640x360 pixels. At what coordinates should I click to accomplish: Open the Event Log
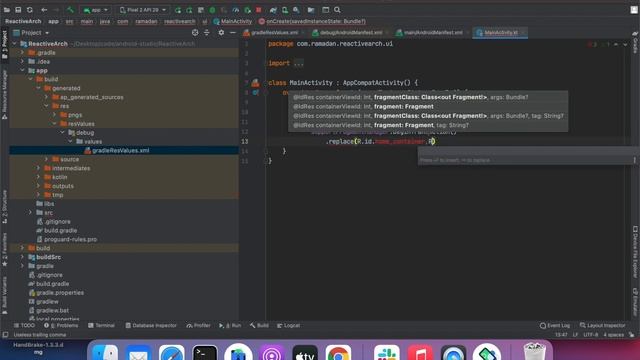click(x=555, y=326)
